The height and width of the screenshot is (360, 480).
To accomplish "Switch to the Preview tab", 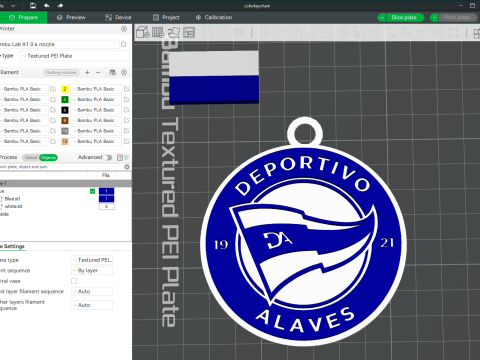I will [x=71, y=17].
